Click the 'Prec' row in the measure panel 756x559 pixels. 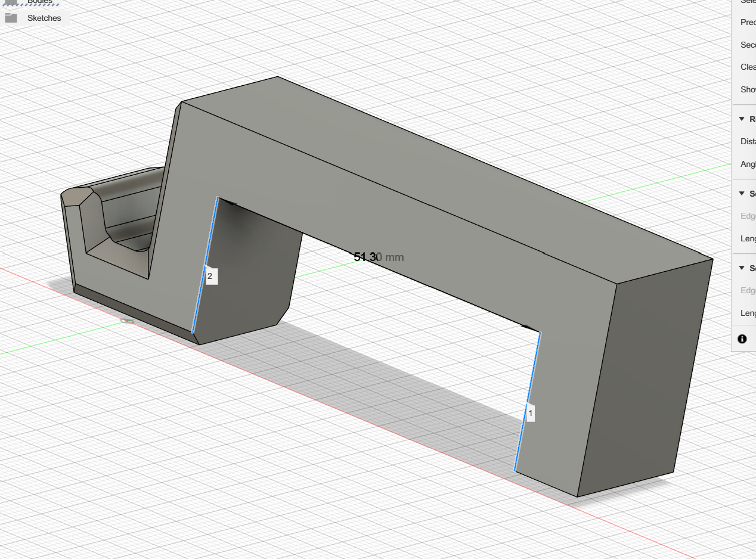click(x=748, y=22)
